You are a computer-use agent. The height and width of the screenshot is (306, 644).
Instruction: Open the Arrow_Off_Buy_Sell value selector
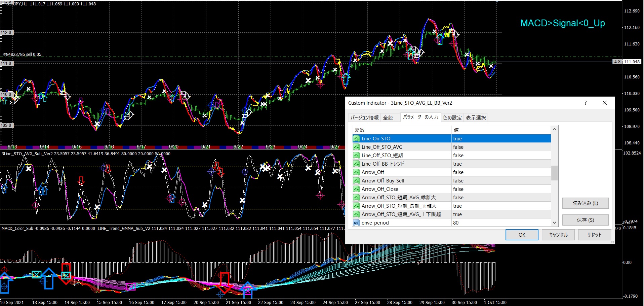[x=501, y=180]
